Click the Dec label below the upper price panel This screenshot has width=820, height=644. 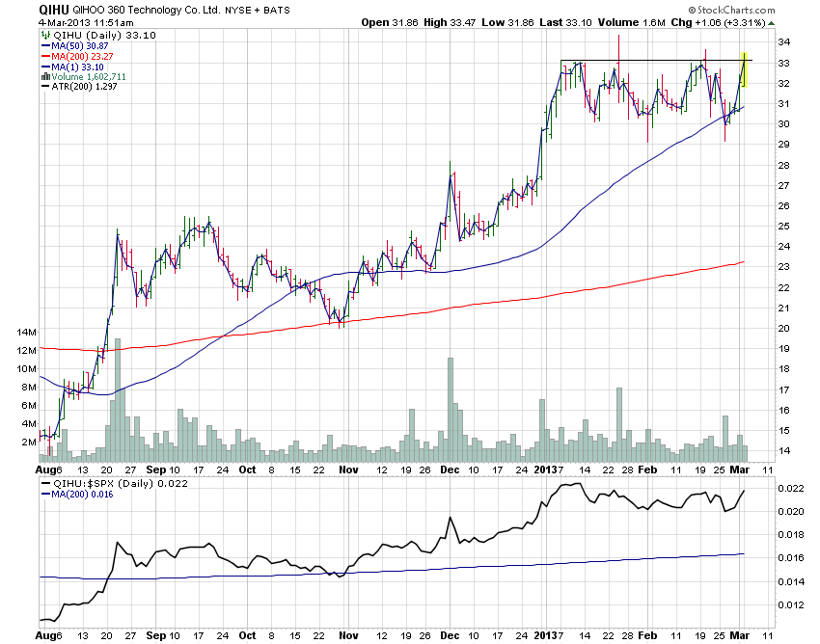(450, 470)
